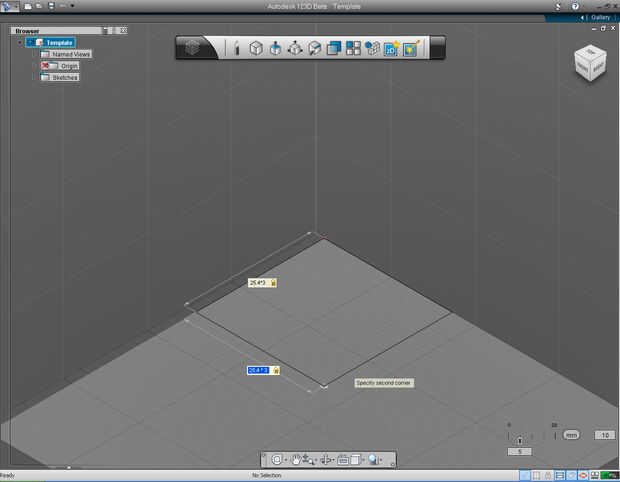Select the cube with arrows move tool
Image resolution: width=620 pixels, height=482 pixels.
click(295, 48)
